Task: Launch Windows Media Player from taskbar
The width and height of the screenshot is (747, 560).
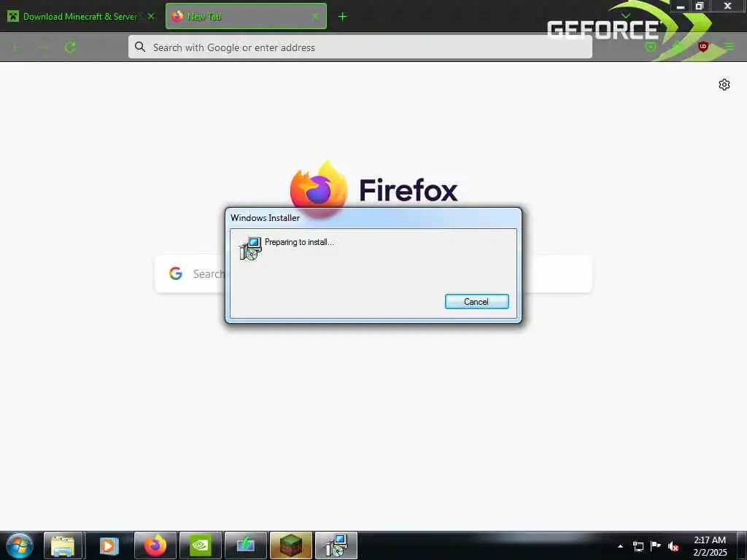Action: coord(108,545)
